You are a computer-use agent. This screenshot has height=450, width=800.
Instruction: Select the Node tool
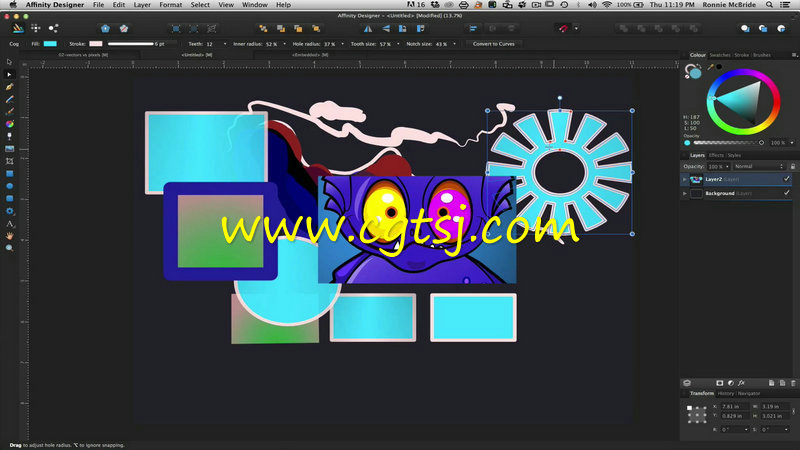(x=9, y=74)
